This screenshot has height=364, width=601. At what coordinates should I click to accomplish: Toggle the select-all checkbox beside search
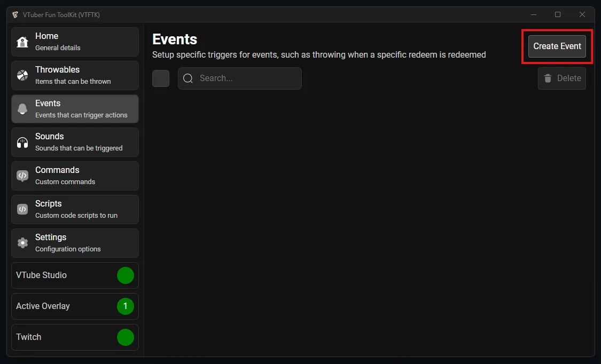coord(161,78)
